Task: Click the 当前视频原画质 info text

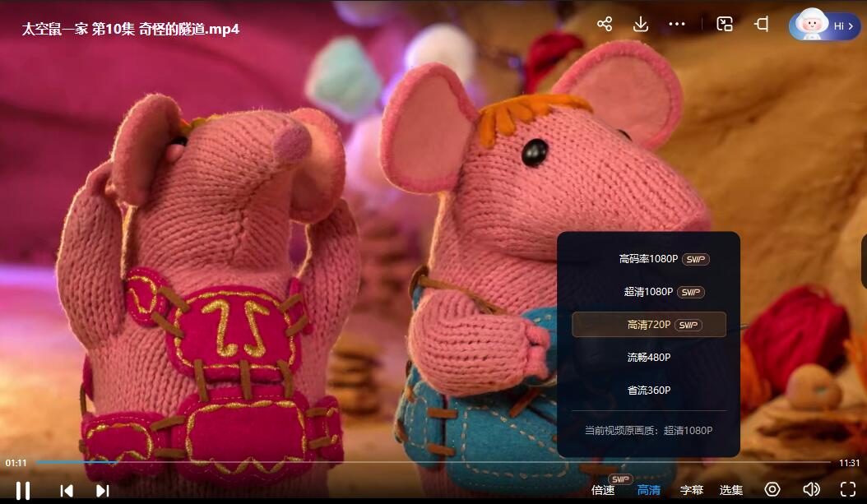Action: coord(648,431)
